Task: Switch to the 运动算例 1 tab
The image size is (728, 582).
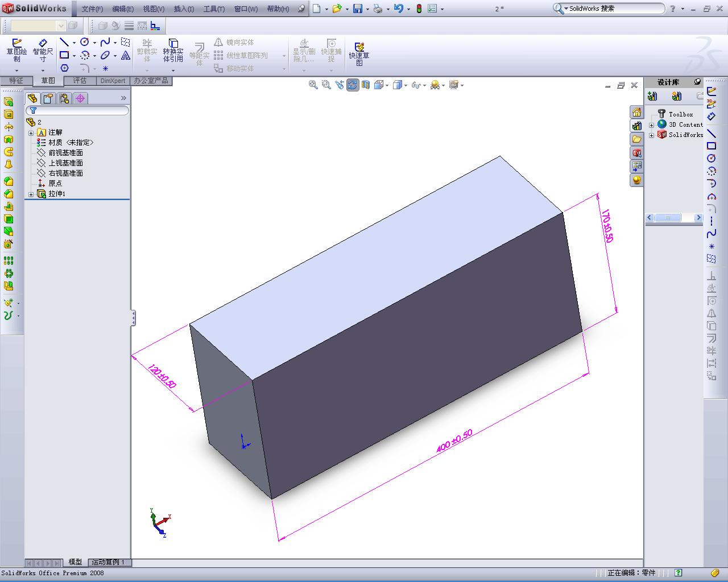Action: click(x=109, y=562)
